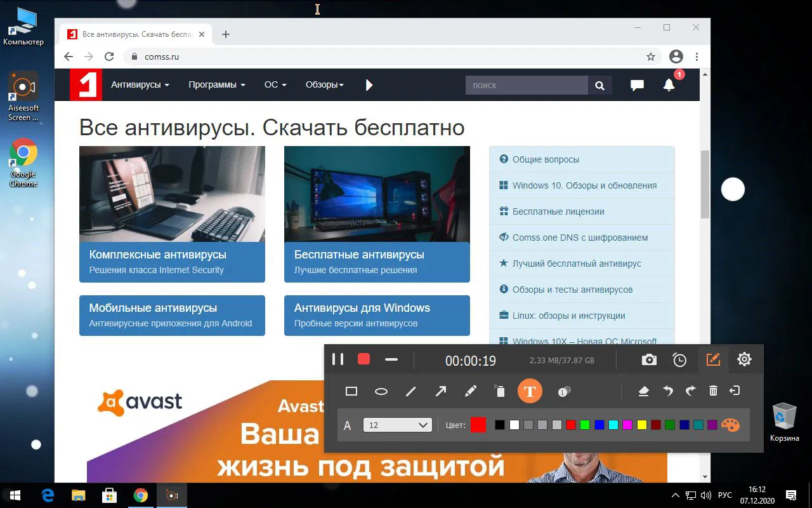Select the Text annotation tool
This screenshot has width=812, height=508.
click(530, 391)
